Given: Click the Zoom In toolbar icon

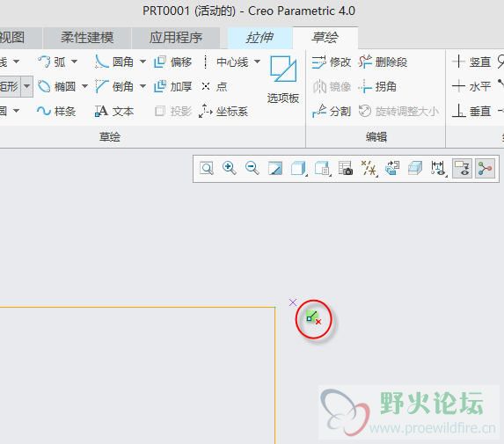Looking at the screenshot, I should [x=230, y=168].
